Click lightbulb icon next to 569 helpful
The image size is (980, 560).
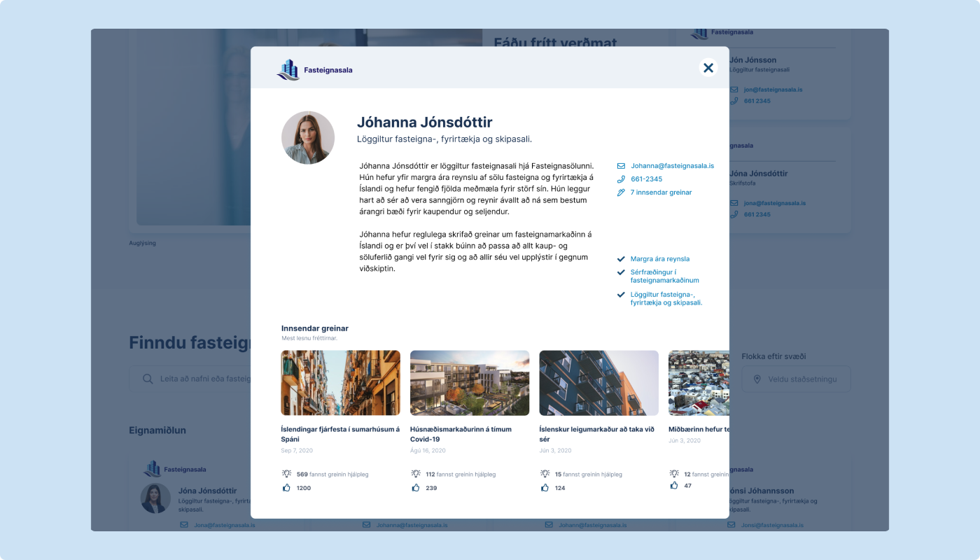point(286,474)
